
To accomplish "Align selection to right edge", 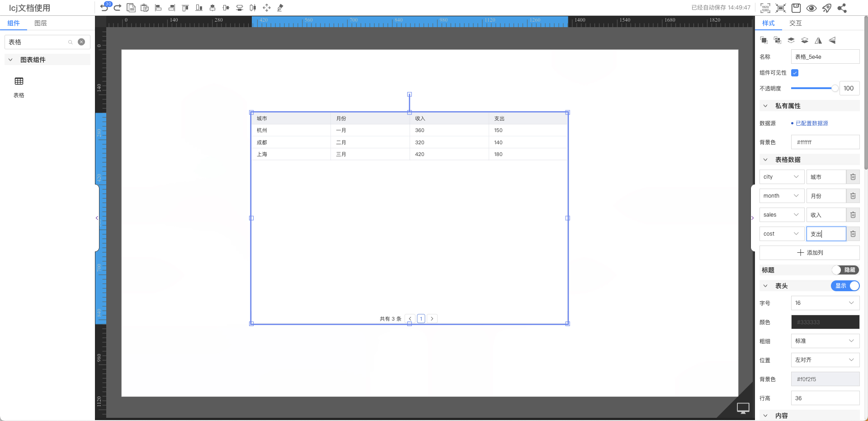I will pos(172,8).
